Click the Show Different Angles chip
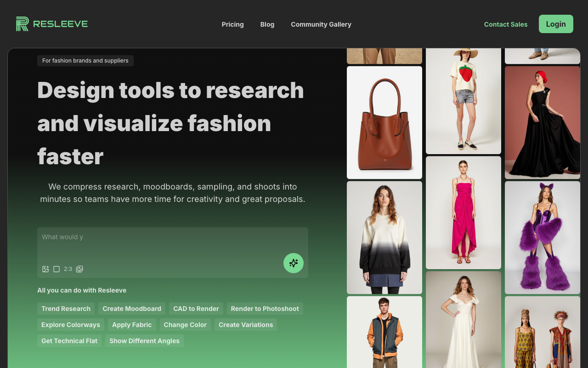Image resolution: width=588 pixels, height=368 pixels. tap(144, 341)
